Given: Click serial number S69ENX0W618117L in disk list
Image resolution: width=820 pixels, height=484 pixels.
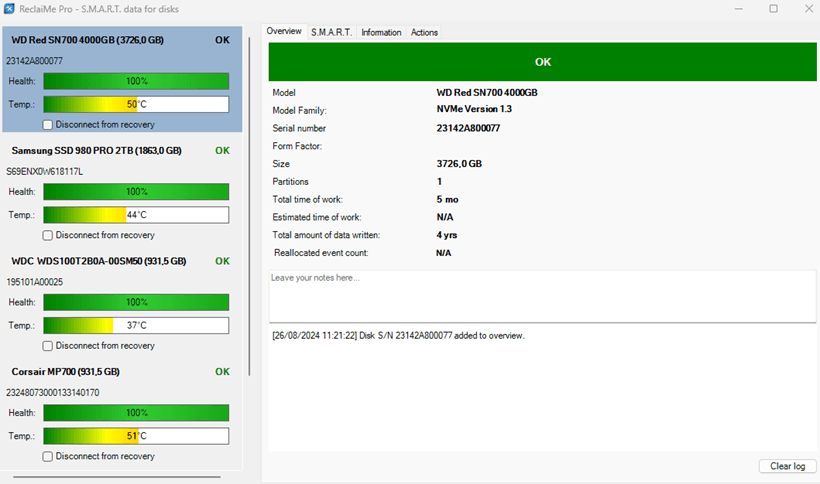Looking at the screenshot, I should click(x=44, y=171).
